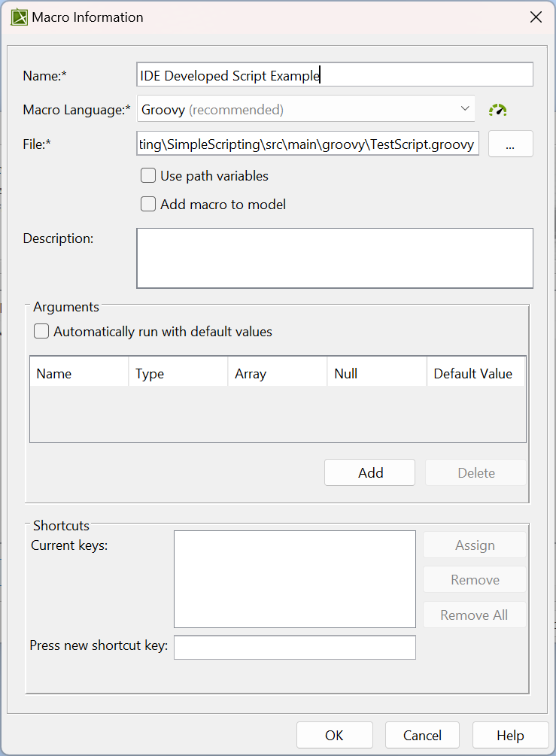Click Remove All to clear shortcuts
Screen dimensions: 556x756
pos(474,615)
